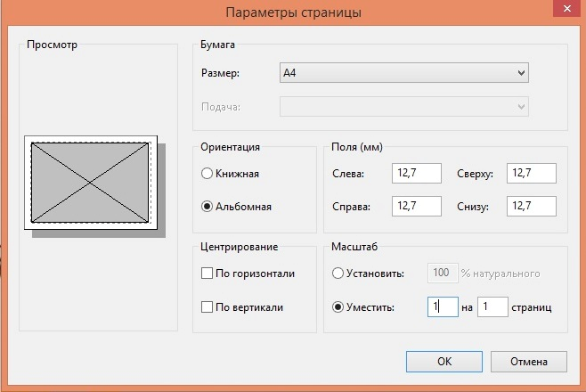Click the first Уместить page count field
The image size is (586, 392).
tap(441, 307)
